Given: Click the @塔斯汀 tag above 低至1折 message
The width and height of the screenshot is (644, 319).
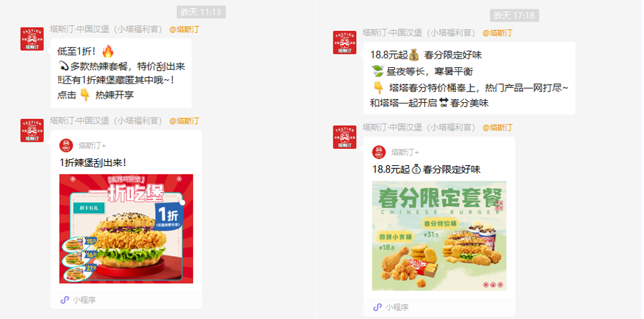Looking at the screenshot, I should click(x=184, y=30).
